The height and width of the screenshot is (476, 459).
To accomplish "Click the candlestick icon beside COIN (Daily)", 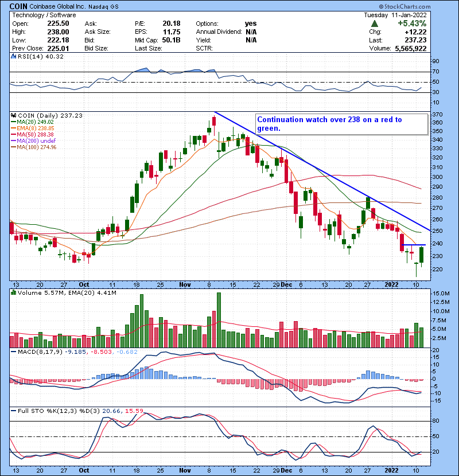I will click(x=14, y=116).
